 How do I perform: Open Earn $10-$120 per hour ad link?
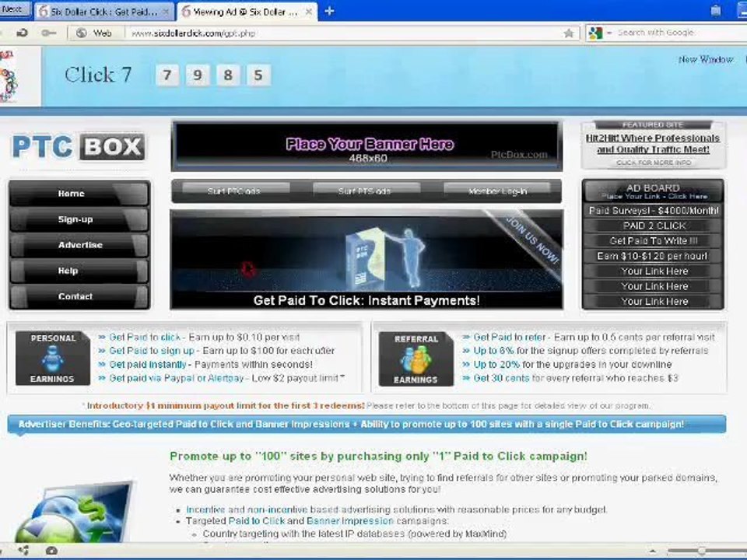tap(654, 256)
